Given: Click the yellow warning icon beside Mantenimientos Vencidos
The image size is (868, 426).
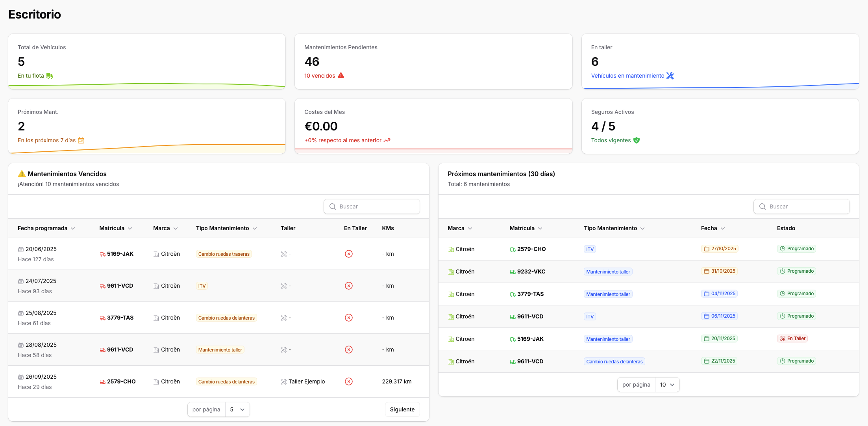Looking at the screenshot, I should coord(22,174).
